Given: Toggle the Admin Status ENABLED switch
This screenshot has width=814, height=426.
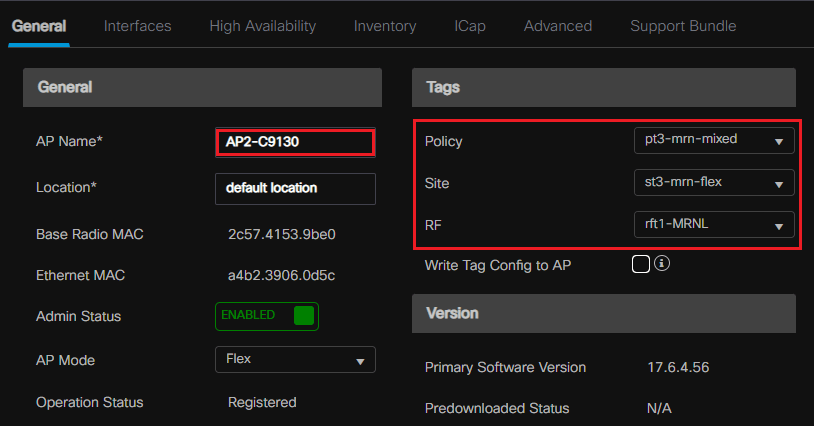Looking at the screenshot, I should point(267,316).
